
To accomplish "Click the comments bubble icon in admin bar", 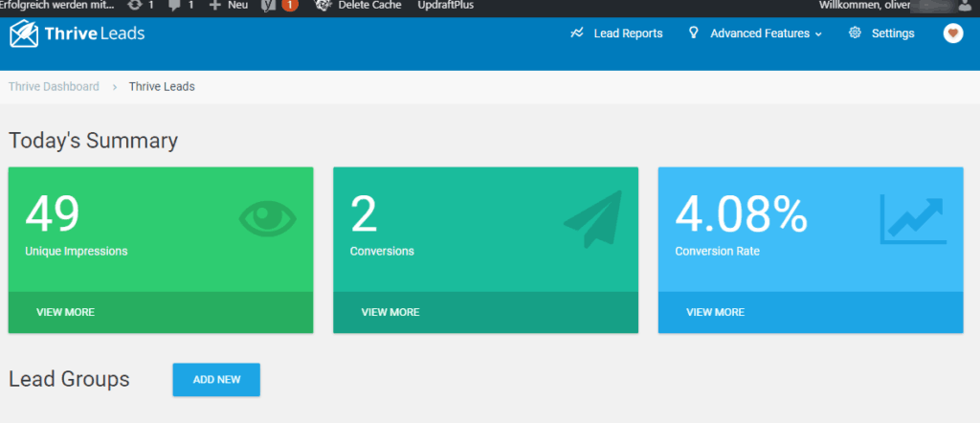I will tap(175, 5).
